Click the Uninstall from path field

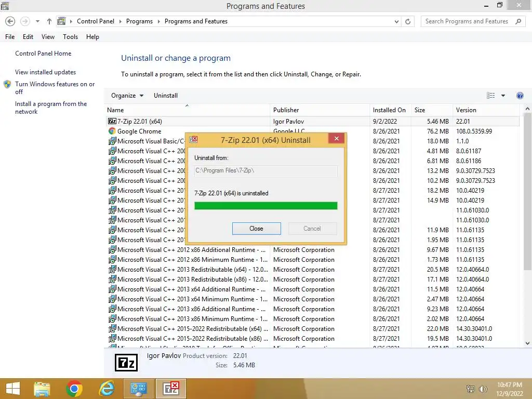pyautogui.click(x=265, y=170)
